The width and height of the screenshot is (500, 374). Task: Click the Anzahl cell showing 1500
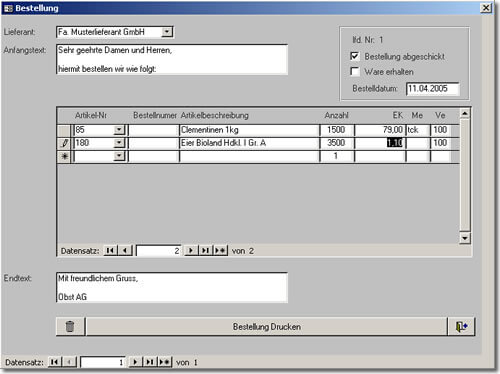tap(337, 130)
